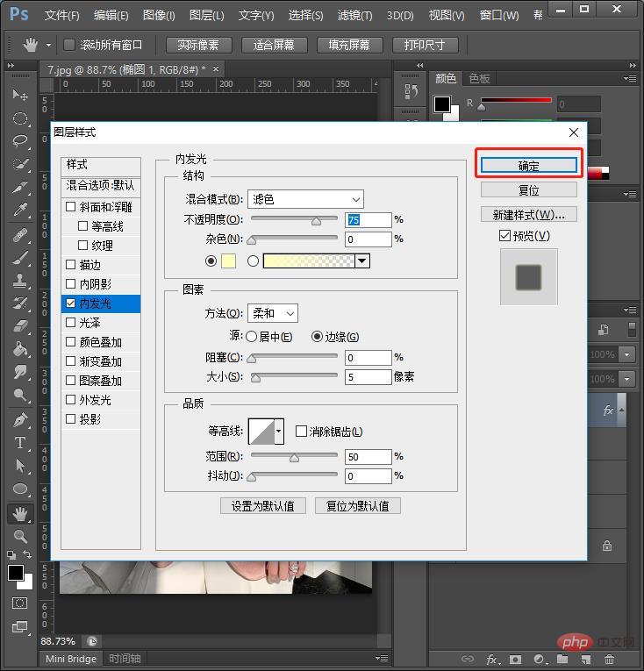644x671 pixels.
Task: Click the Size (大小) value field
Action: pyautogui.click(x=369, y=377)
